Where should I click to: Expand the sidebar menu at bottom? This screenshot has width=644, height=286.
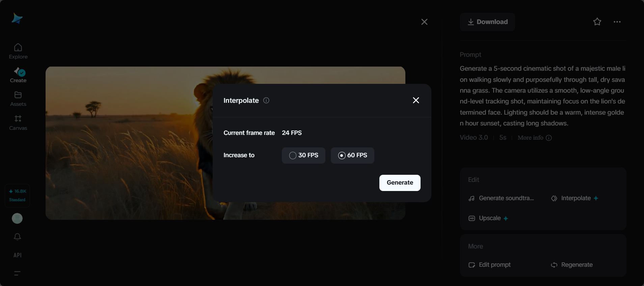tap(18, 273)
